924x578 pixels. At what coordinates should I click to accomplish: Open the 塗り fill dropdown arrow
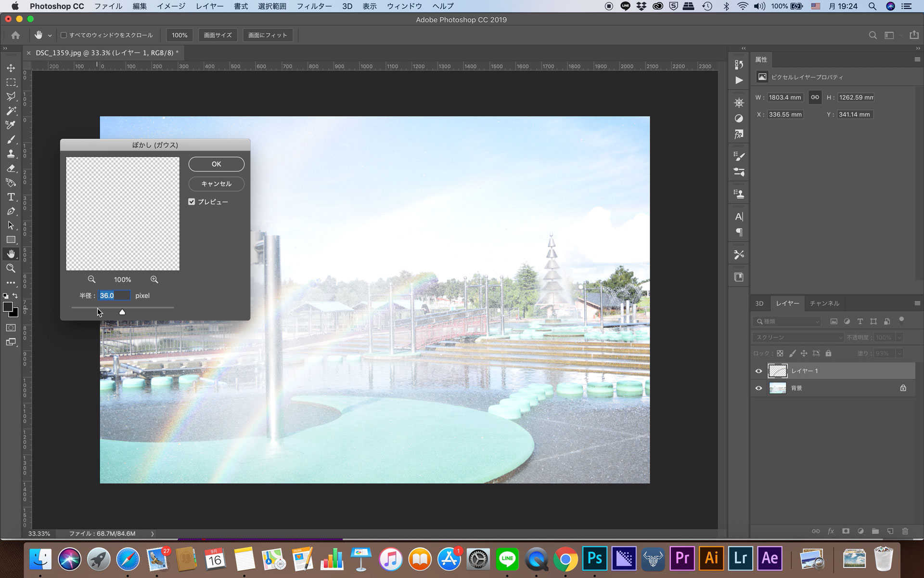pyautogui.click(x=898, y=354)
